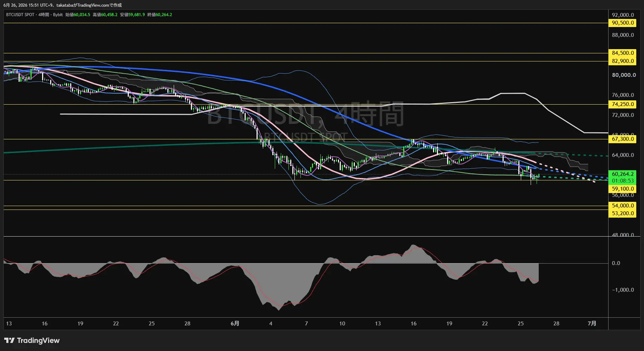Viewport: 644px width, 351px height.
Task: Click the indicator −1,000.0 axis label
Action: [x=623, y=290]
